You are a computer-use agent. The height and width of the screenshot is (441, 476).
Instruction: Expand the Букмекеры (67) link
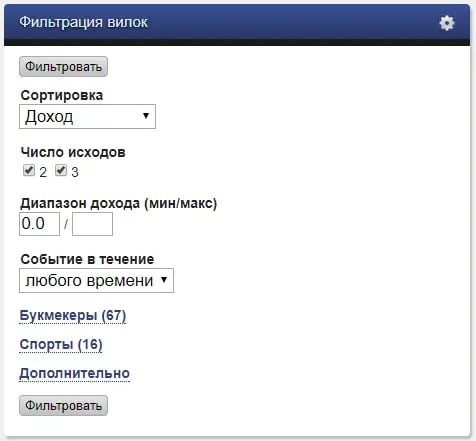coord(73,315)
